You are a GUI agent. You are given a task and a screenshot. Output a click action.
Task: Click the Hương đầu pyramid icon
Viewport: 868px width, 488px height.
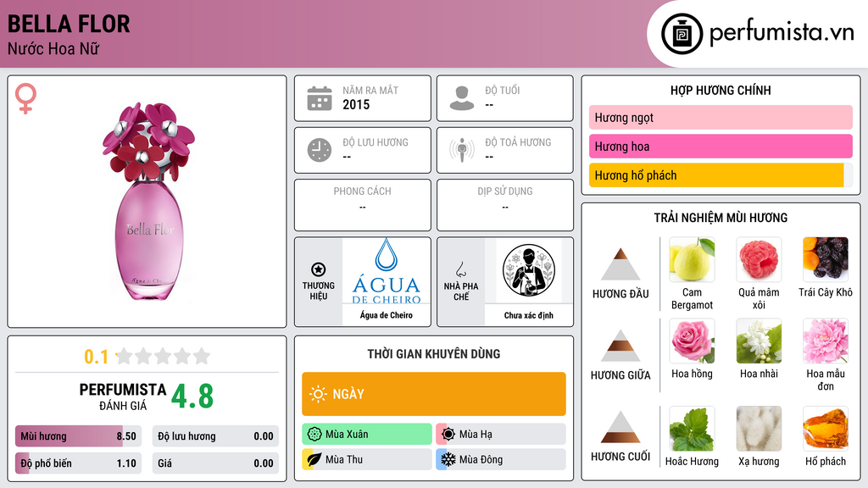620,264
